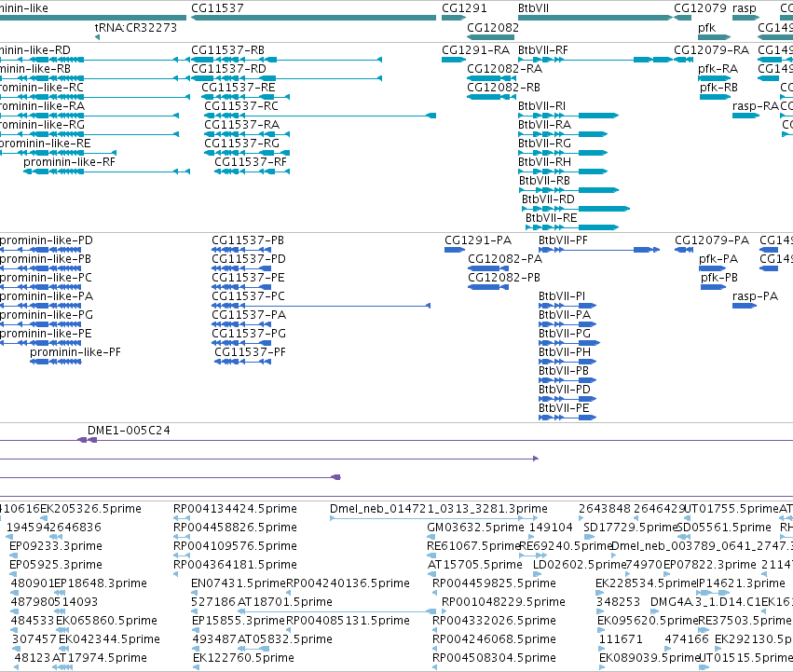The width and height of the screenshot is (793, 672).
Task: Select the RP004134424.5prime feature
Action: click(x=235, y=509)
